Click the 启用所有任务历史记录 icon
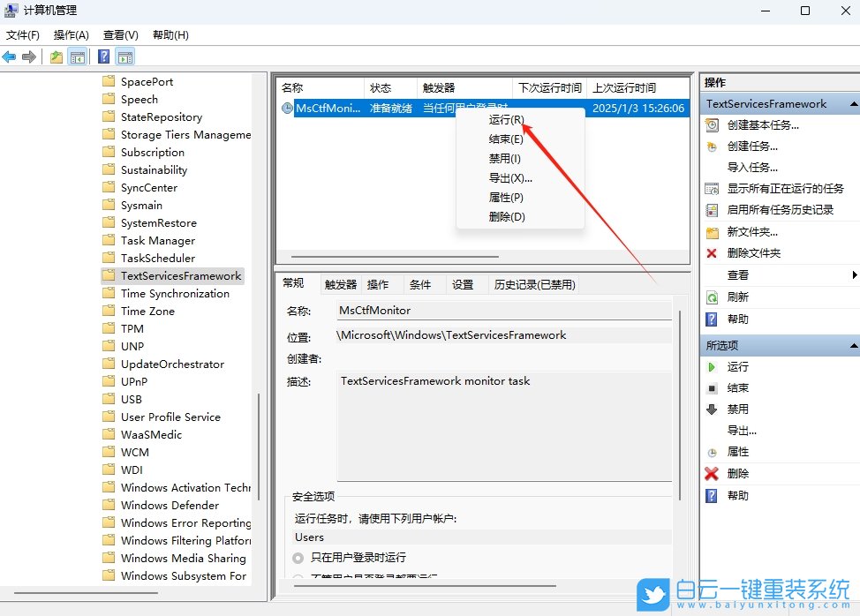Viewport: 860px width, 616px height. click(713, 209)
